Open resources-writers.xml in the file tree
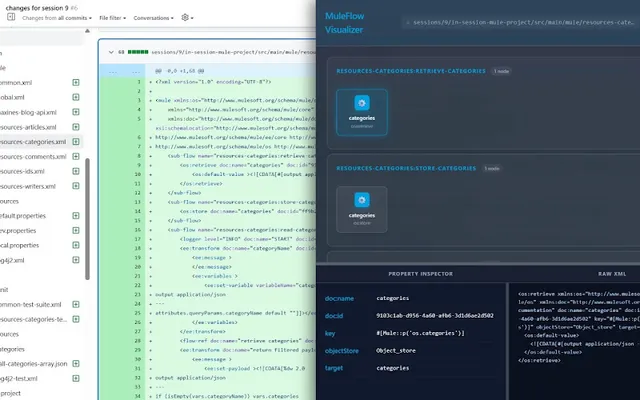The width and height of the screenshot is (640, 400). [28, 186]
